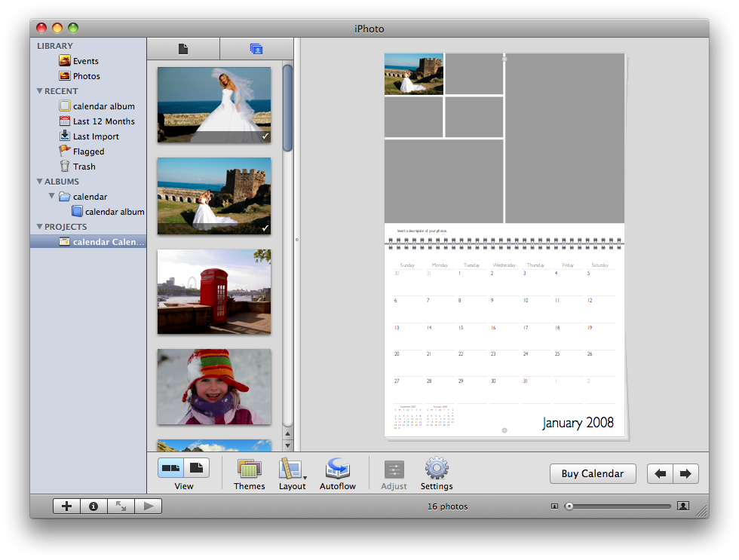Switch to single-page view
Viewport: 739px width, 560px height.
[196, 468]
